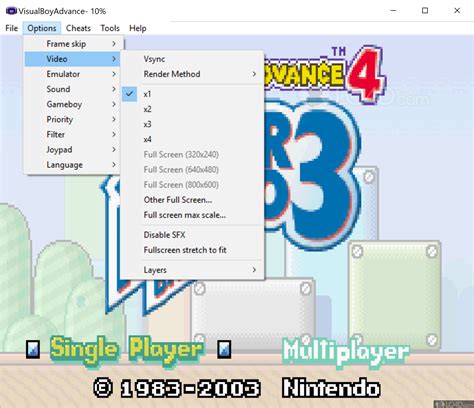Open the File menu

[12, 28]
